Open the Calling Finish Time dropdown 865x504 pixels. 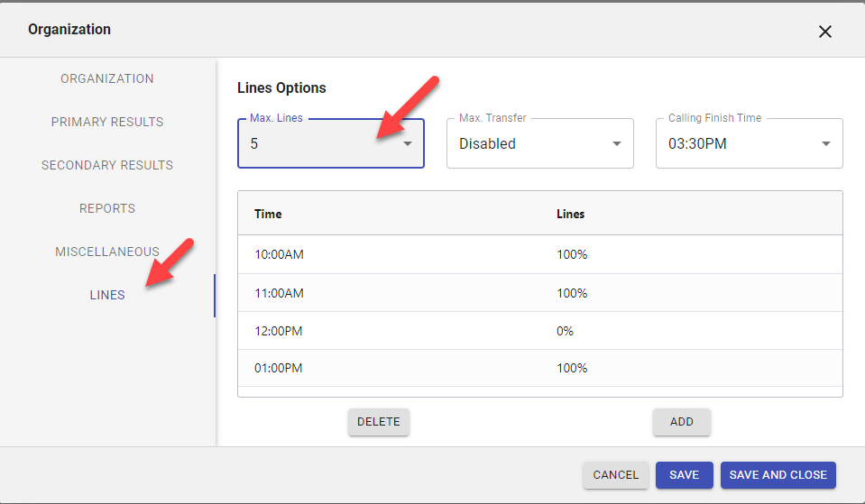tap(749, 144)
